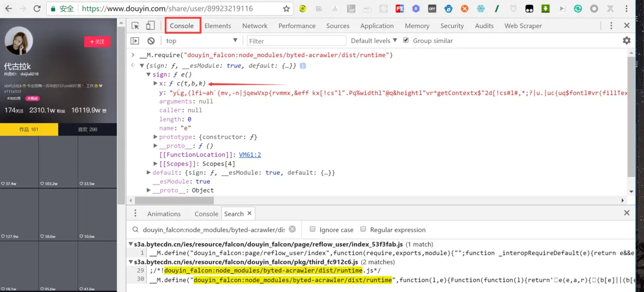Viewport: 644px width, 292px height.
Task: Toggle the Group similar checkbox
Action: [406, 40]
